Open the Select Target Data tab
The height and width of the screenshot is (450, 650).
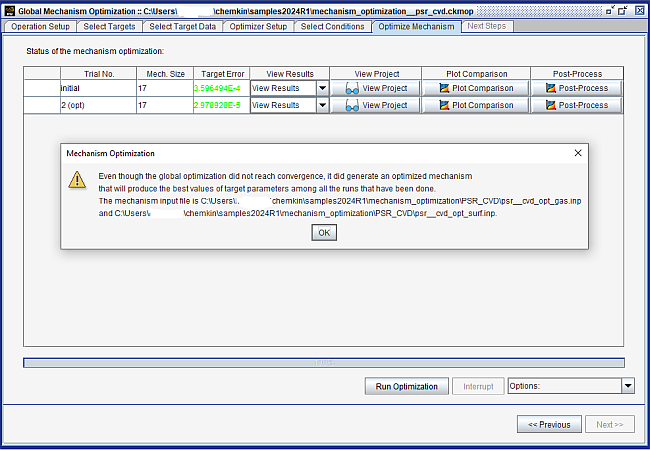(182, 27)
